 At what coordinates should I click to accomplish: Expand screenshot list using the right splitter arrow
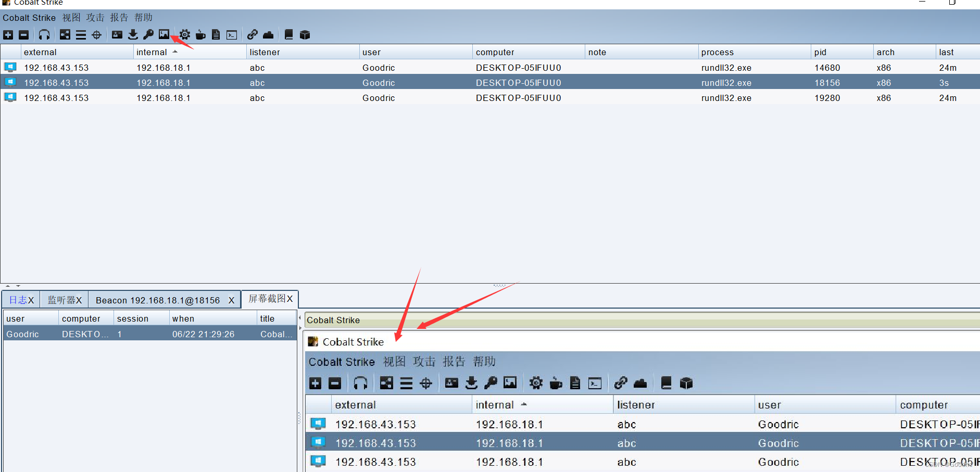tap(299, 328)
